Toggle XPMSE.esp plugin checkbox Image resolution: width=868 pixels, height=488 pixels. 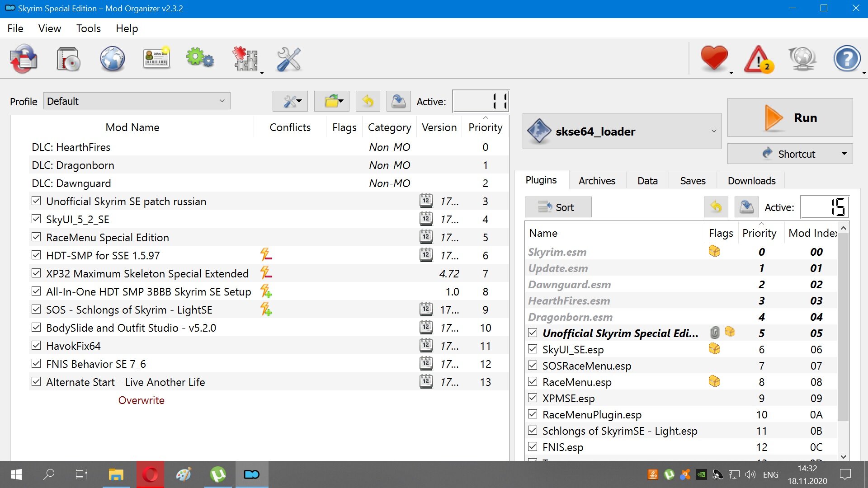pos(533,398)
